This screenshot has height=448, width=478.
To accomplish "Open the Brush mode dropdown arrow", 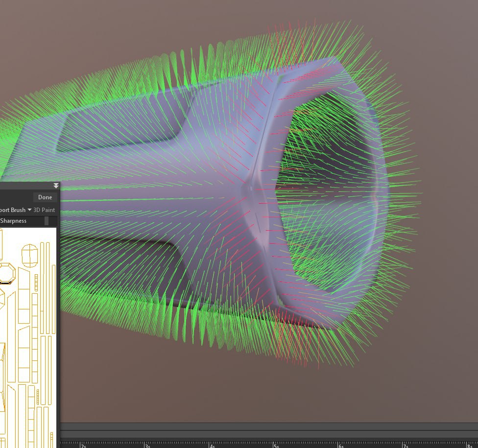I will (x=29, y=210).
